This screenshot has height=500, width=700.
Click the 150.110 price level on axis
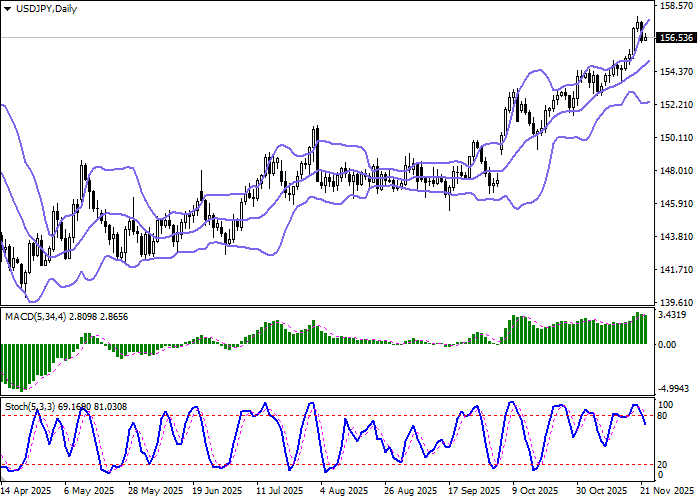point(676,138)
